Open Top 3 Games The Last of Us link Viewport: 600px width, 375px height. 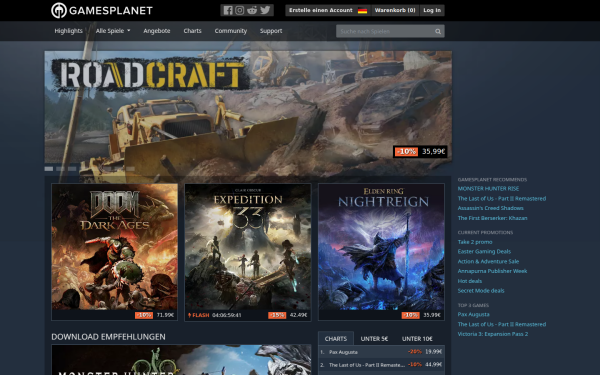click(502, 324)
